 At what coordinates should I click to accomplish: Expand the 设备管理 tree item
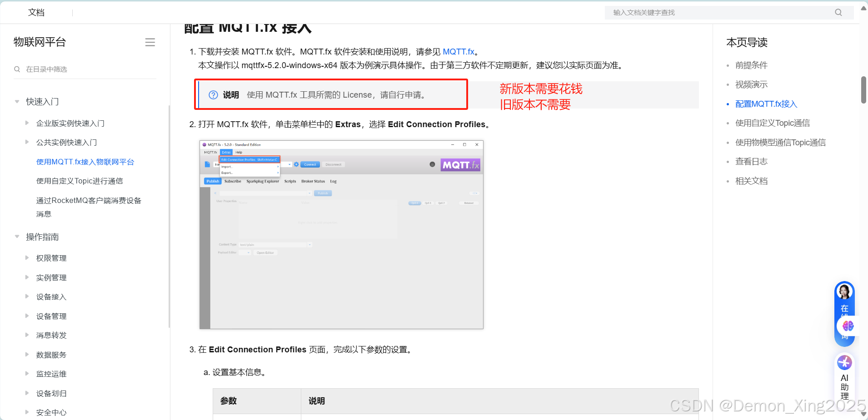coord(27,316)
